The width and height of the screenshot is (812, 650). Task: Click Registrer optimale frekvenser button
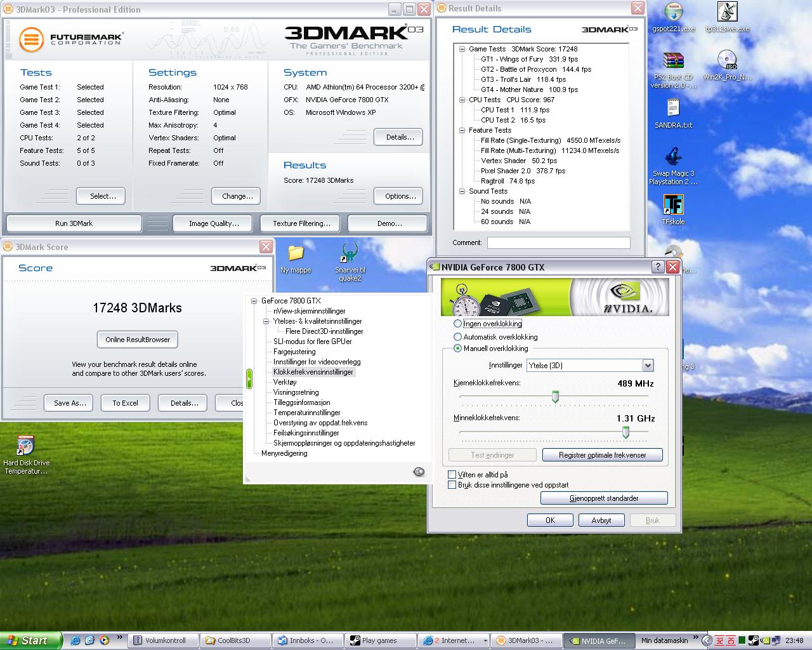(x=603, y=455)
